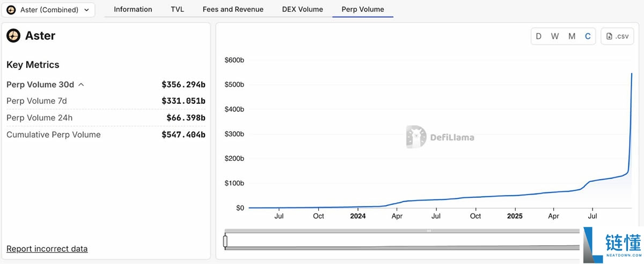The height and width of the screenshot is (264, 644).
Task: Collapse the Perp Volume 30d chevron
Action: pos(82,84)
